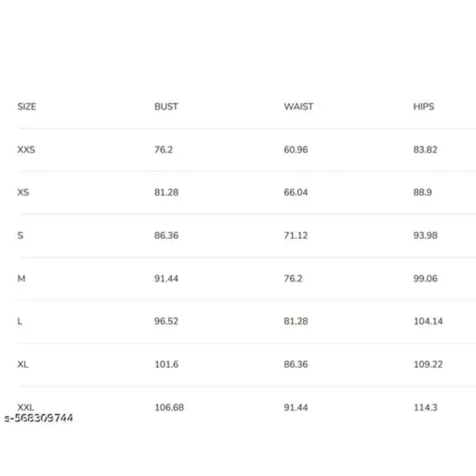Select the L size row label
Image resolution: width=476 pixels, height=476 pixels.
click(20, 321)
